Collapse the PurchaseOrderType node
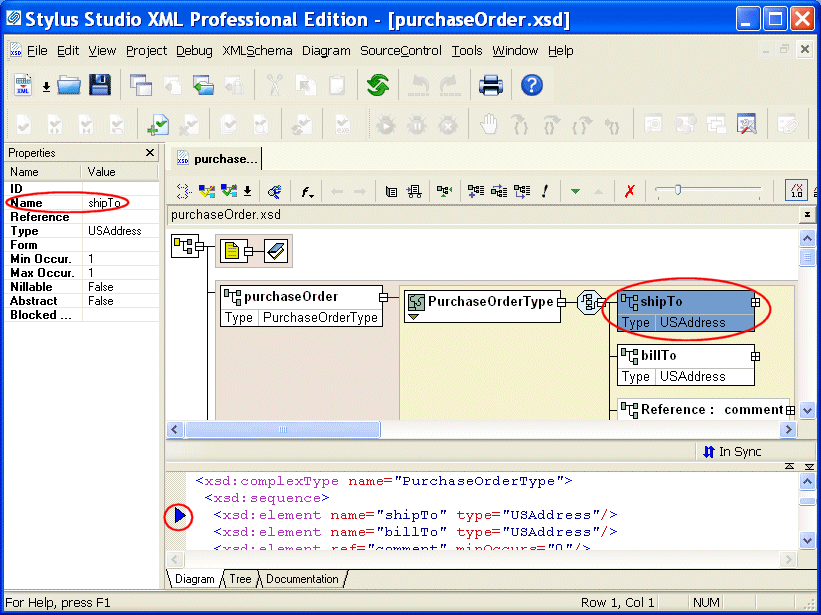The image size is (821, 615). pyautogui.click(x=562, y=302)
